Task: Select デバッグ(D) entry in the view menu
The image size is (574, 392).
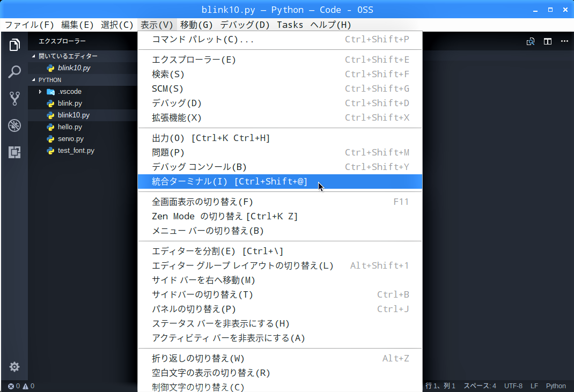Action: coord(280,103)
